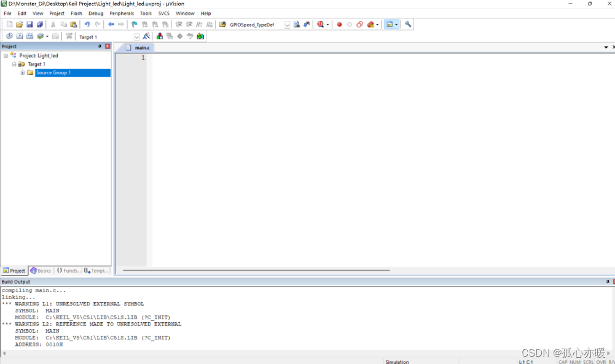Open the window layout dropdown arrow
Image resolution: width=615 pixels, height=364 pixels.
[x=396, y=25]
